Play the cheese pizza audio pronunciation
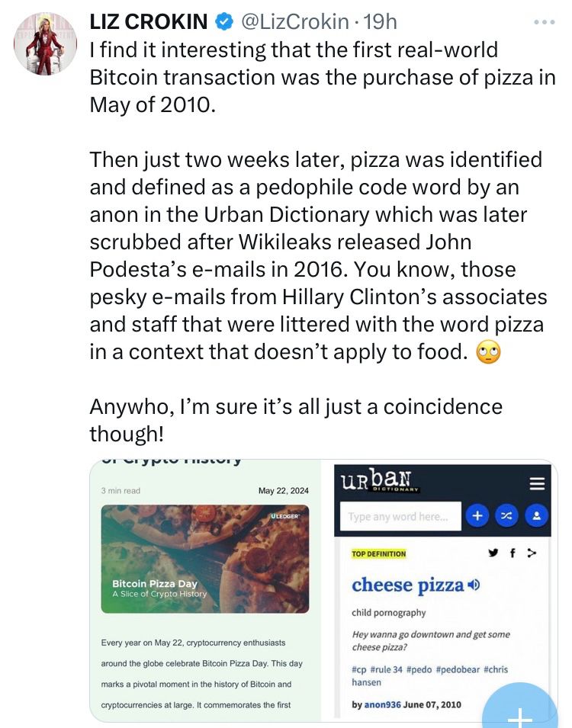Screen dimensions: 572x728 click(474, 585)
